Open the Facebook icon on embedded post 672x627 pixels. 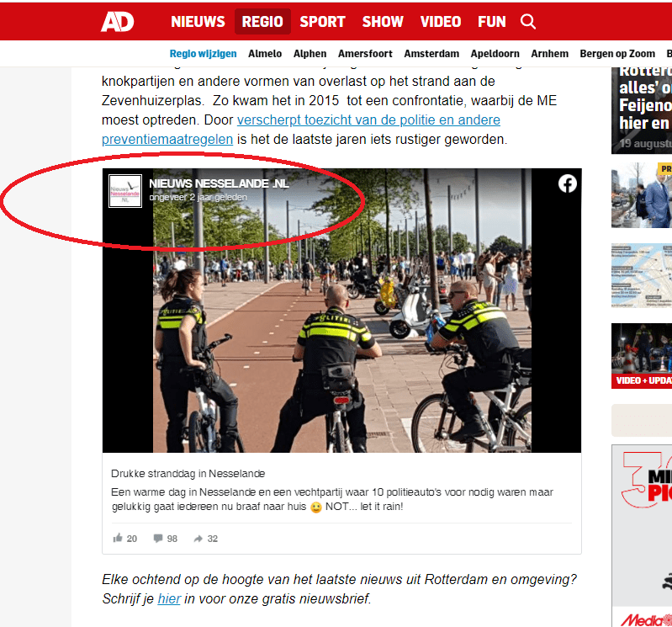568,183
